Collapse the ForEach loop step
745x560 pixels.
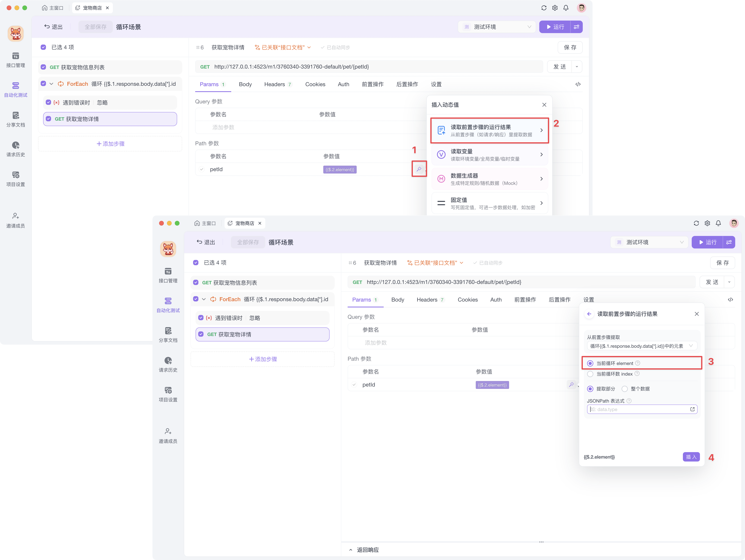point(204,299)
